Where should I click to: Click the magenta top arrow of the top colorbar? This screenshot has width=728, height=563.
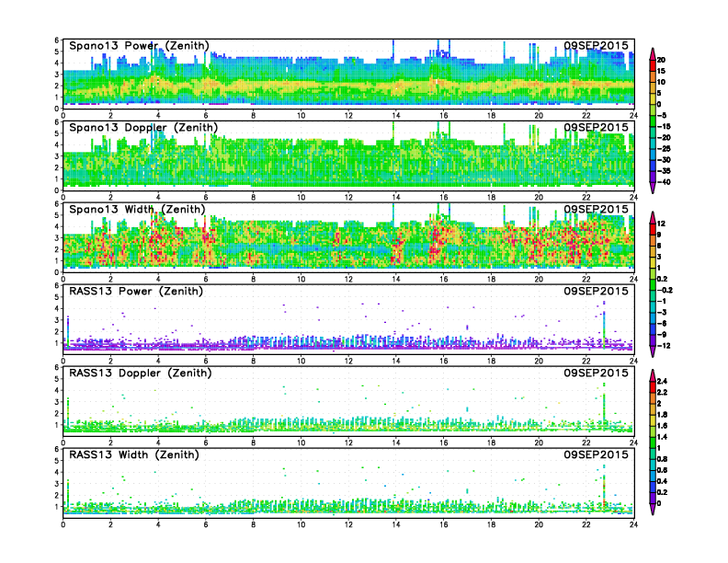(653, 54)
